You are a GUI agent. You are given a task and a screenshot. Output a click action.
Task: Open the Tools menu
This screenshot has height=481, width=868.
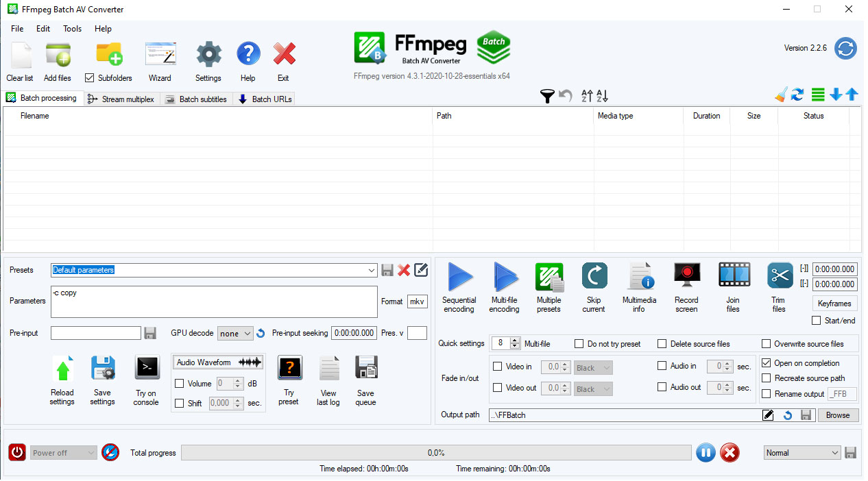pos(72,29)
